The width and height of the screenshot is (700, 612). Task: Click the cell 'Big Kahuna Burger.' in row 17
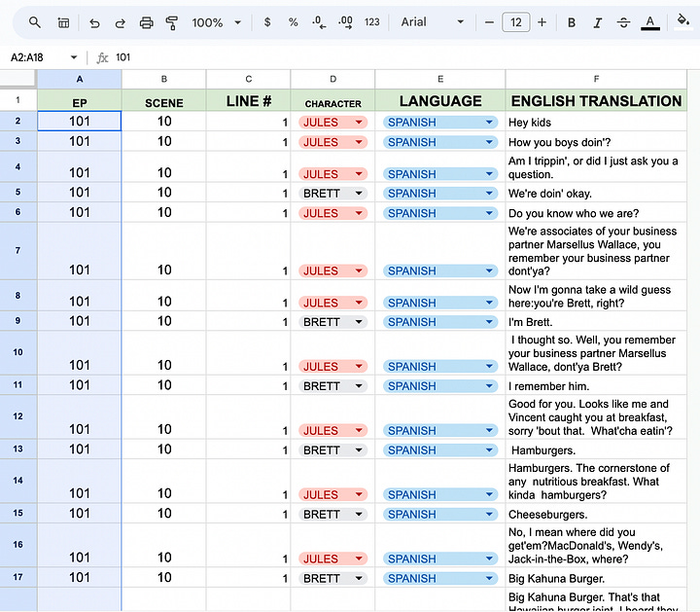pos(596,577)
